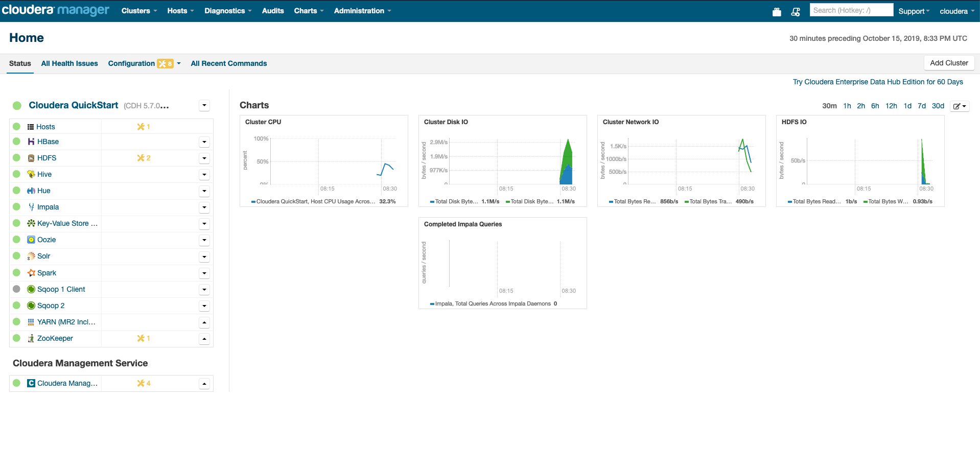
Task: Select the HBase service icon
Action: tap(31, 142)
